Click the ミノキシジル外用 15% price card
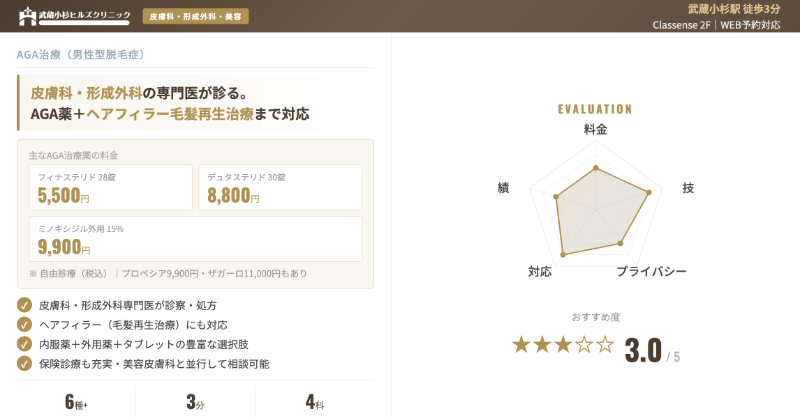 coord(195,238)
